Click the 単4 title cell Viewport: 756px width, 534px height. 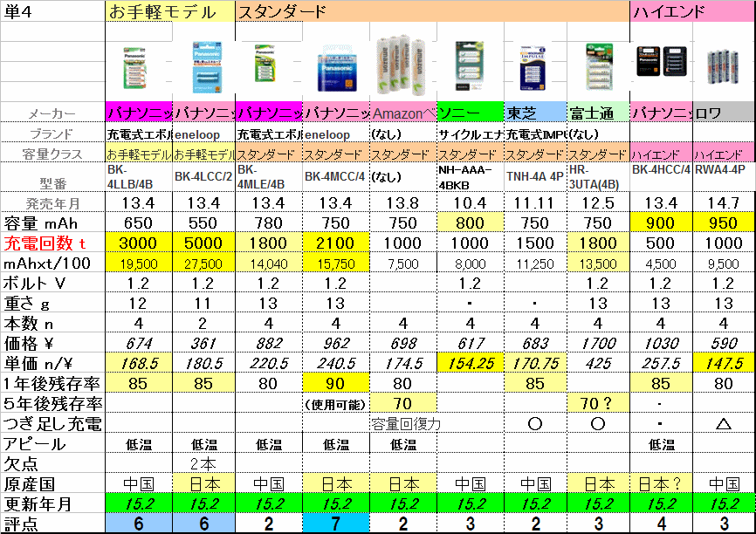coord(52,11)
